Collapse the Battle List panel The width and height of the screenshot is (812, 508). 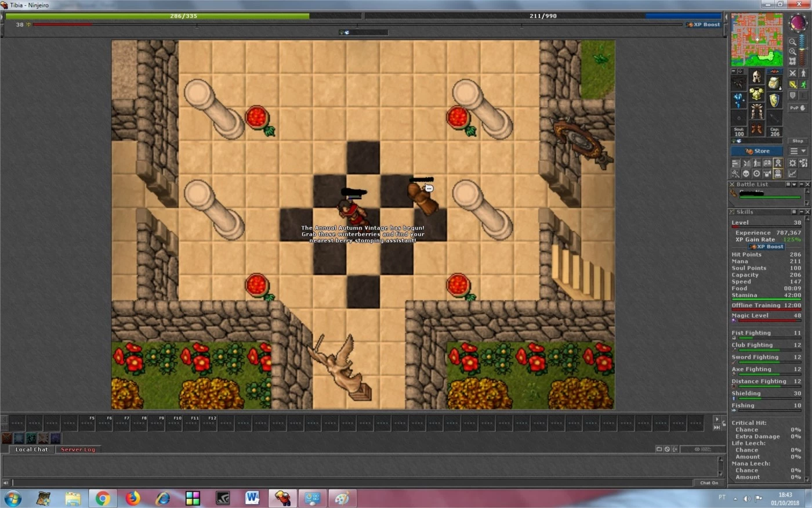click(802, 184)
